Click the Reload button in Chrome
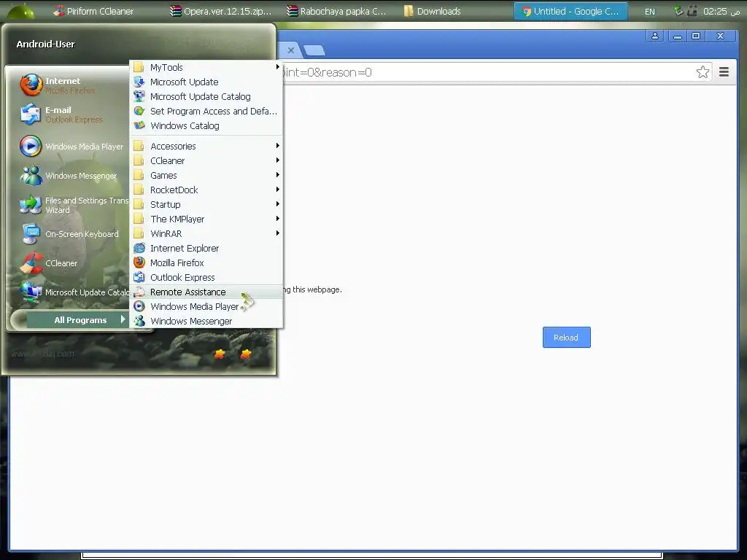Image resolution: width=747 pixels, height=560 pixels. point(566,337)
